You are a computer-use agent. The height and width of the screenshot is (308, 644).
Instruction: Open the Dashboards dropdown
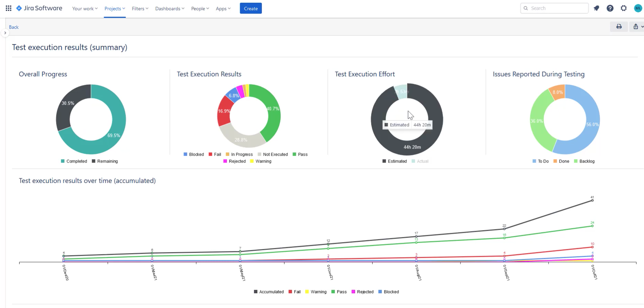[170, 9]
